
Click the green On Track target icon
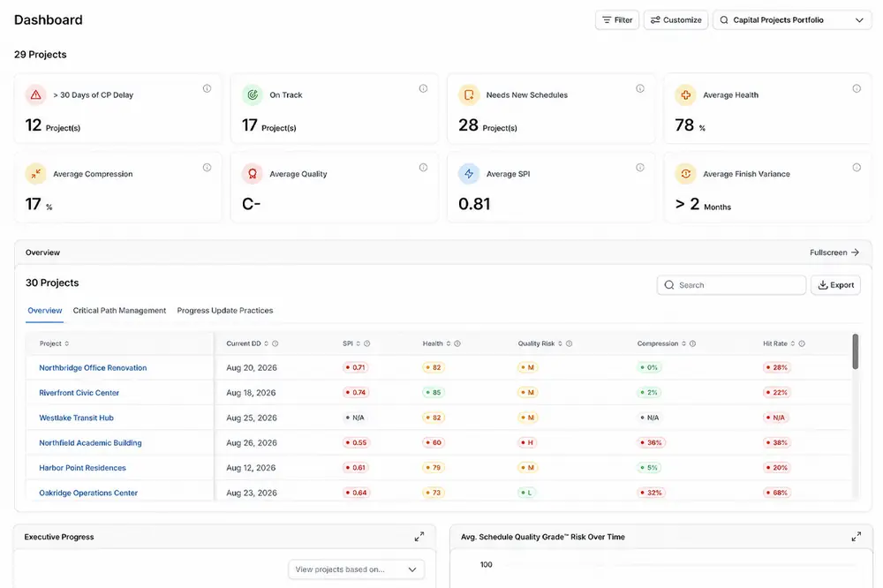[253, 94]
